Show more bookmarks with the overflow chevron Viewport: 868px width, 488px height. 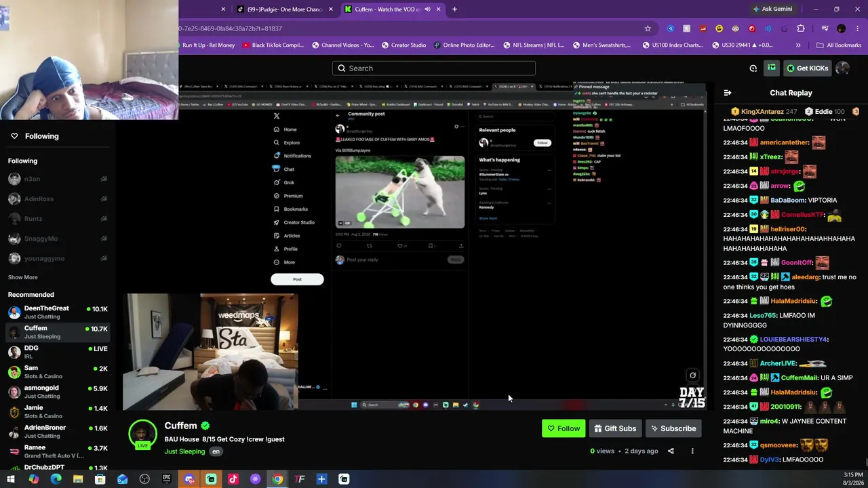point(798,45)
